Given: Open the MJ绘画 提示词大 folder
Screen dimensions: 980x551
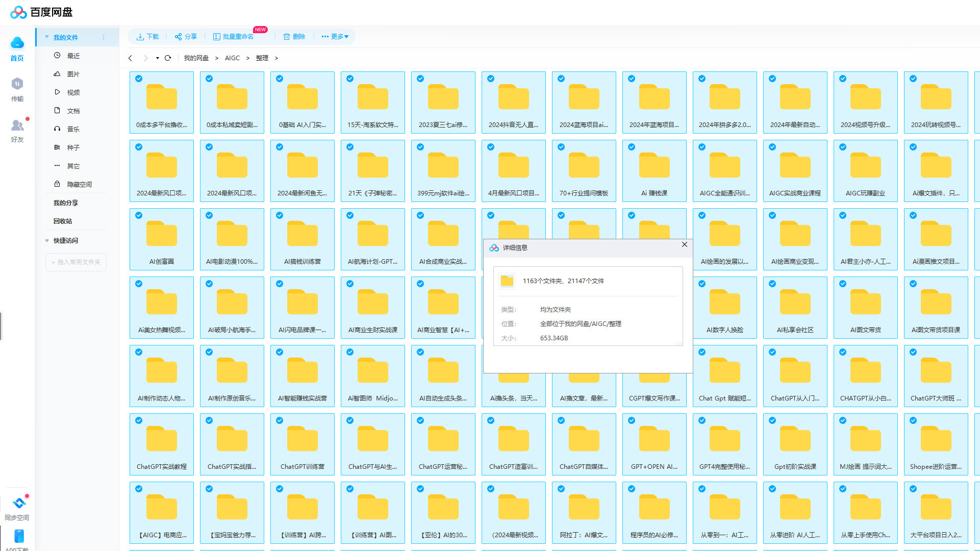Looking at the screenshot, I should (x=865, y=444).
